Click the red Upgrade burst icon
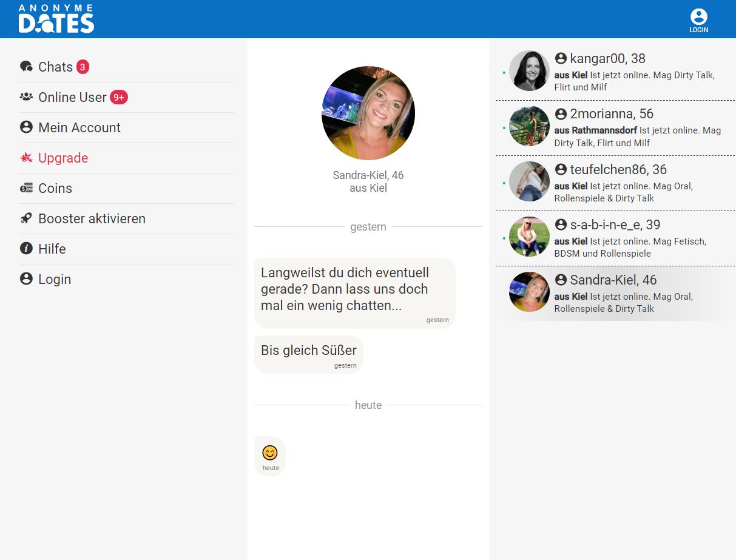 (26, 158)
